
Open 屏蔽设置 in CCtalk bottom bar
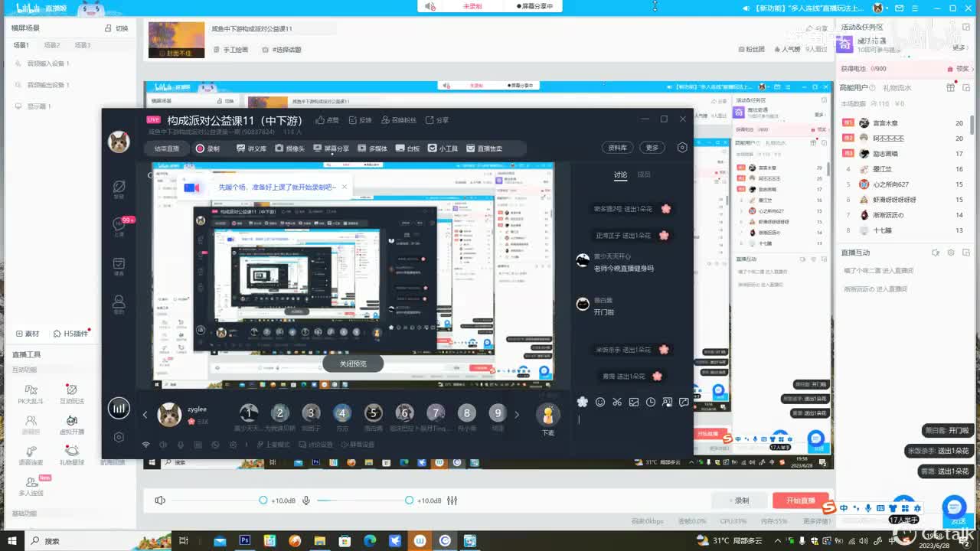coord(358,445)
